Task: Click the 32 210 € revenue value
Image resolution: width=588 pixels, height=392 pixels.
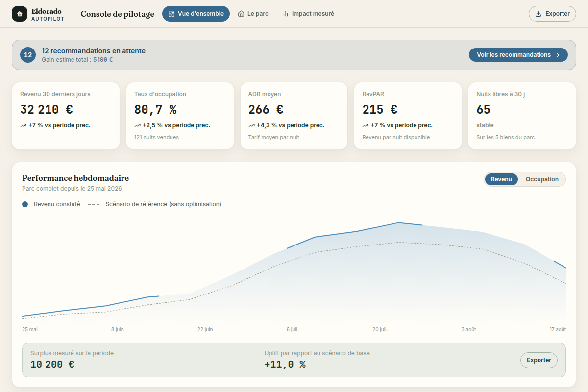Action: [47, 110]
